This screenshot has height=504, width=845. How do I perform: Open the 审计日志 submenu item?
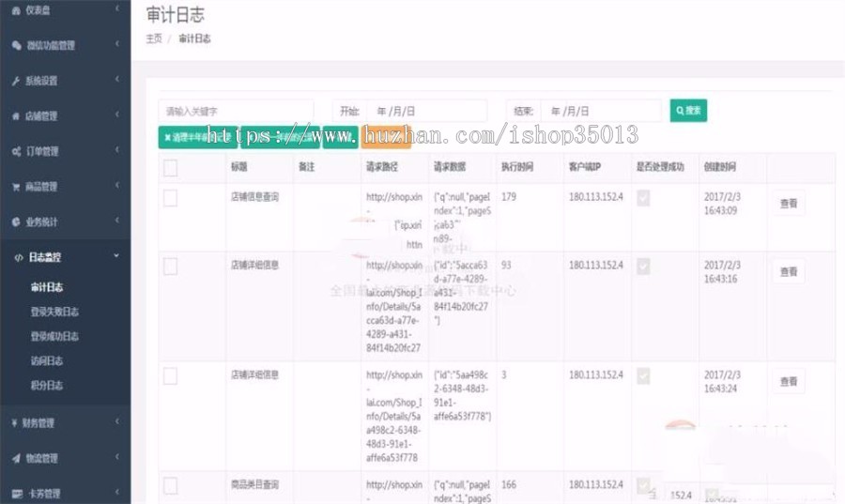pyautogui.click(x=47, y=287)
